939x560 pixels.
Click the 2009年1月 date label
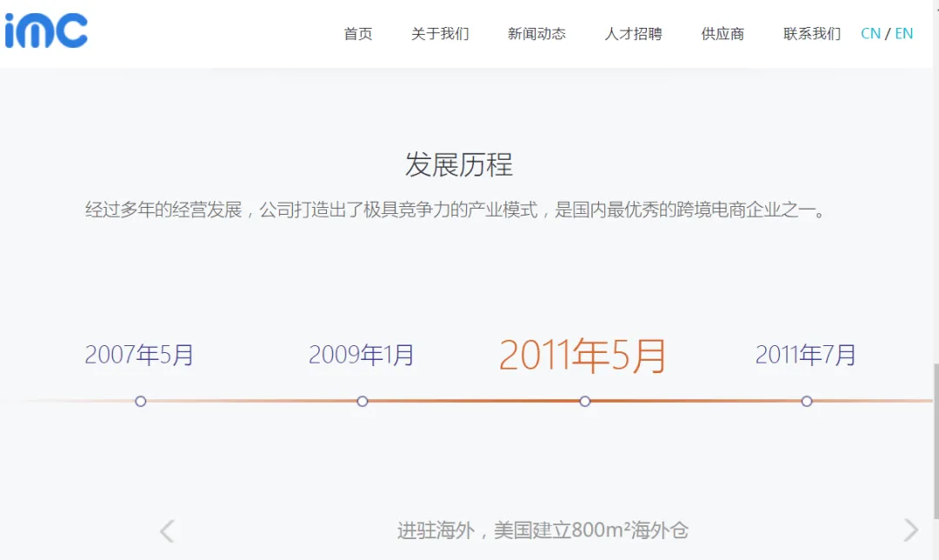(x=362, y=355)
